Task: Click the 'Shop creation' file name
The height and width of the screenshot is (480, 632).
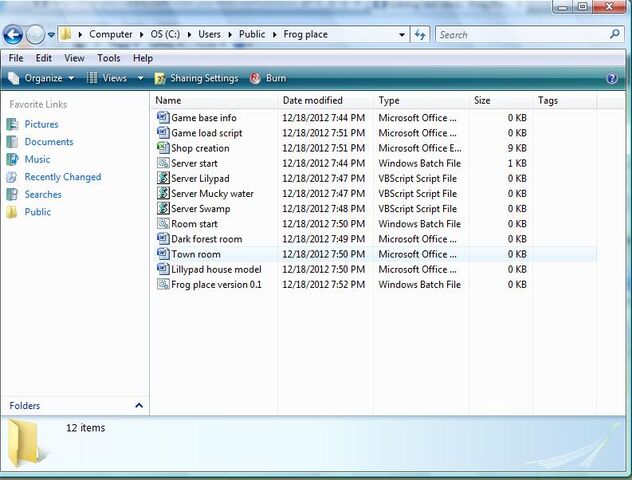Action: tap(200, 148)
